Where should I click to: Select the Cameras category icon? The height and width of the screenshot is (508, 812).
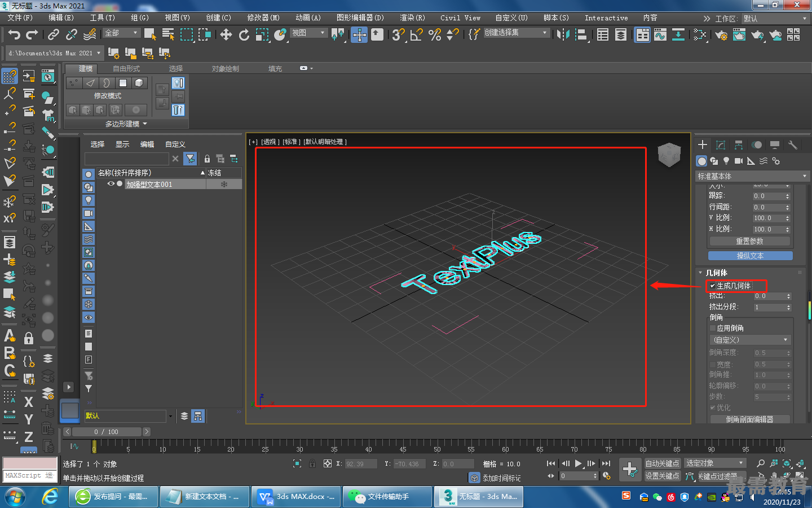(739, 161)
